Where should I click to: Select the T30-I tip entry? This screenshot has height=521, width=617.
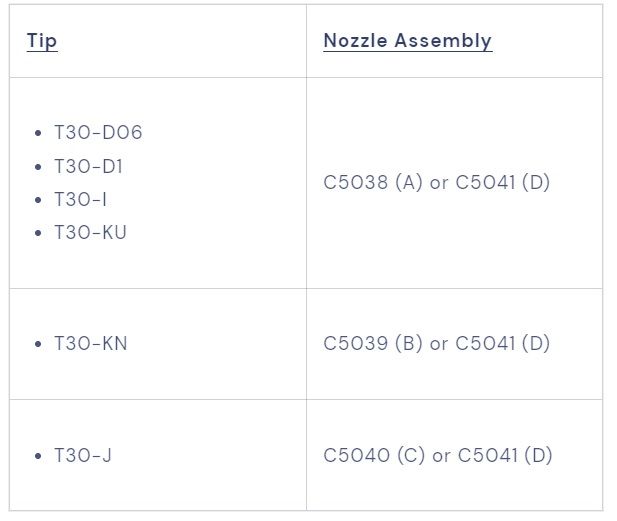[80, 199]
